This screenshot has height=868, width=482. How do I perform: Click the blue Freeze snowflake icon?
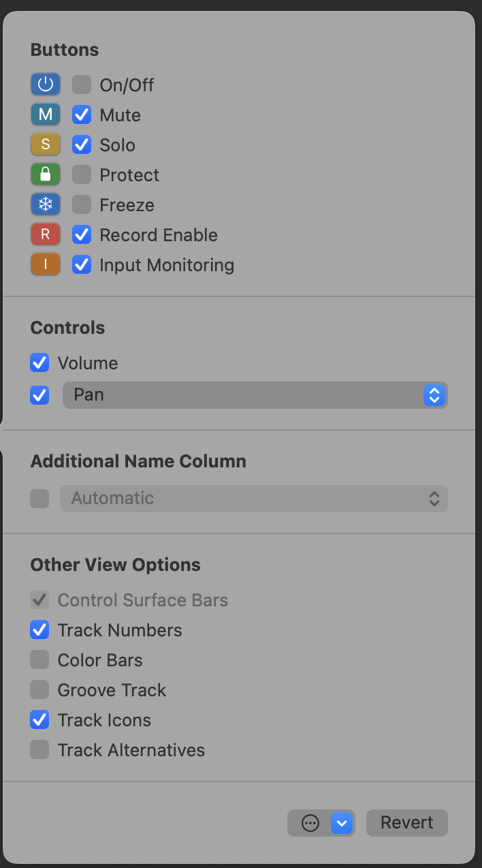[x=46, y=204]
